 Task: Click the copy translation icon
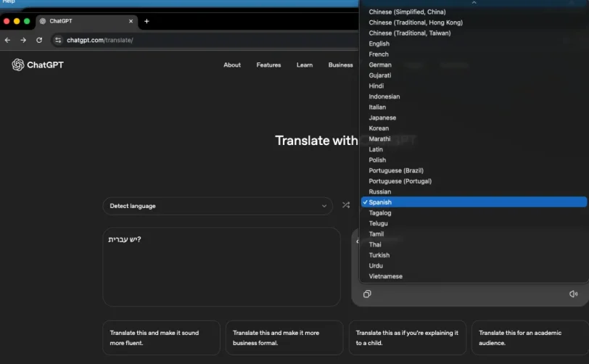click(x=367, y=294)
